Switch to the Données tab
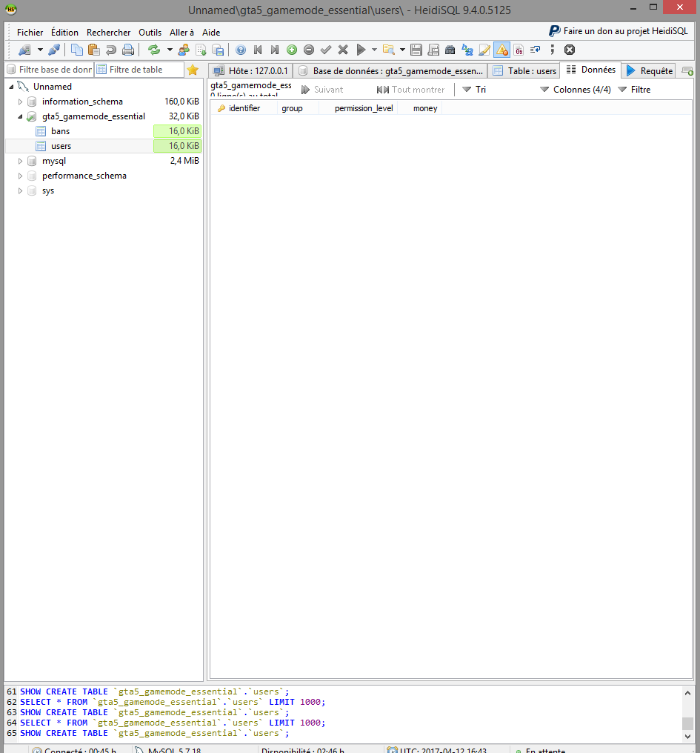The height and width of the screenshot is (753, 700). point(591,70)
